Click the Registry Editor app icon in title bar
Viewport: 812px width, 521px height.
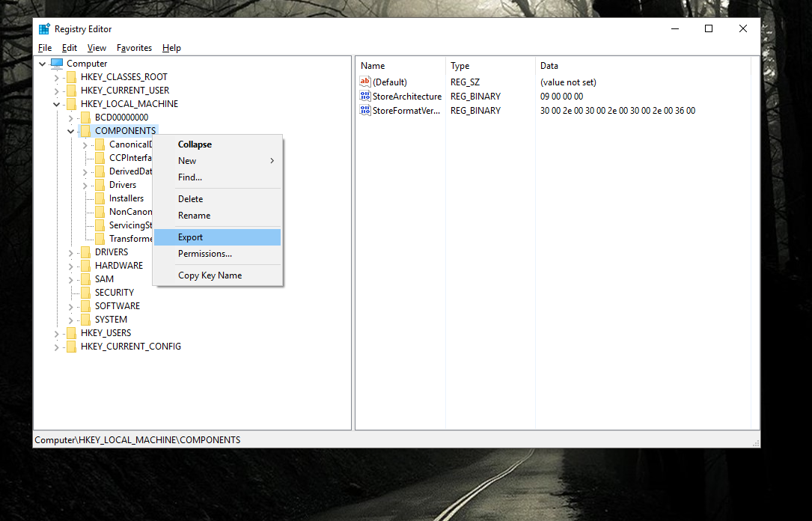[x=45, y=29]
